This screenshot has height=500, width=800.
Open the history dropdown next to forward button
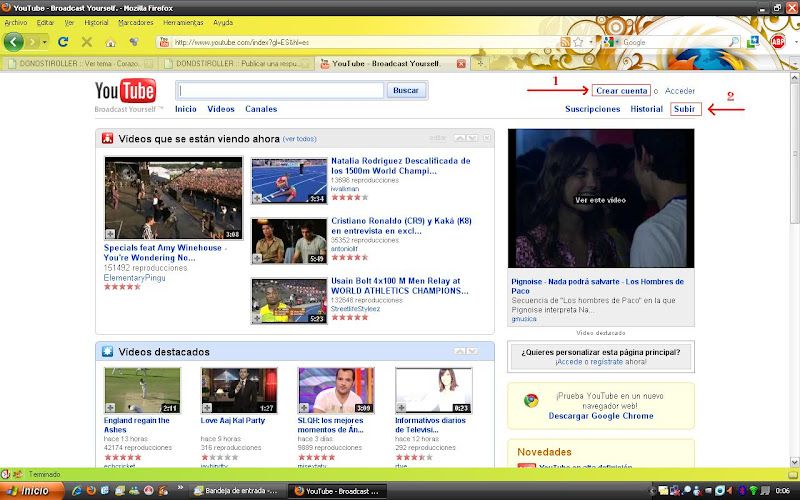pyautogui.click(x=43, y=42)
